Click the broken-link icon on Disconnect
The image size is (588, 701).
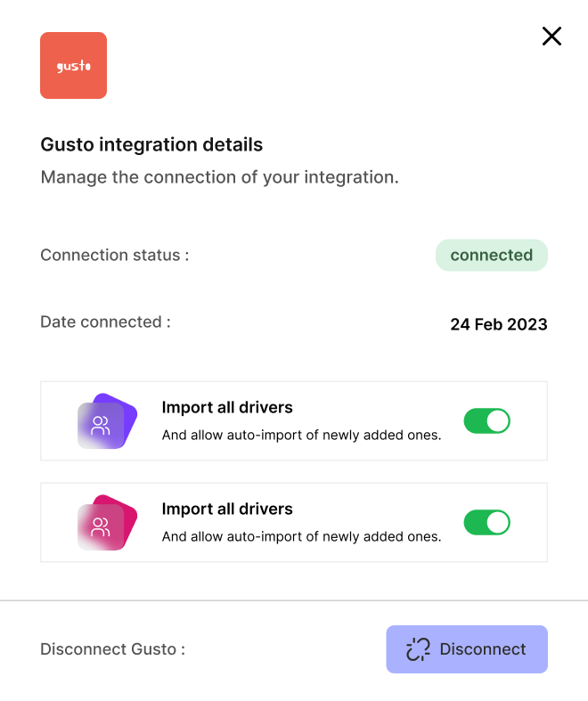pyautogui.click(x=418, y=649)
